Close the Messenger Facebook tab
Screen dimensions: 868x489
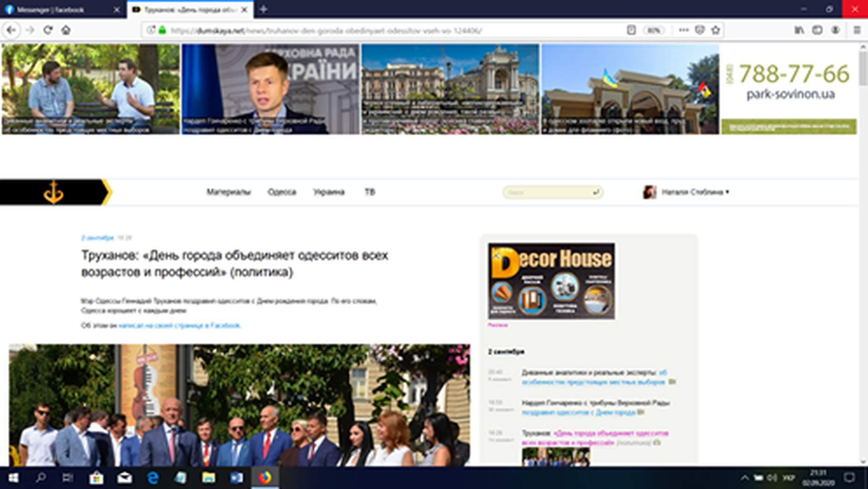click(116, 9)
